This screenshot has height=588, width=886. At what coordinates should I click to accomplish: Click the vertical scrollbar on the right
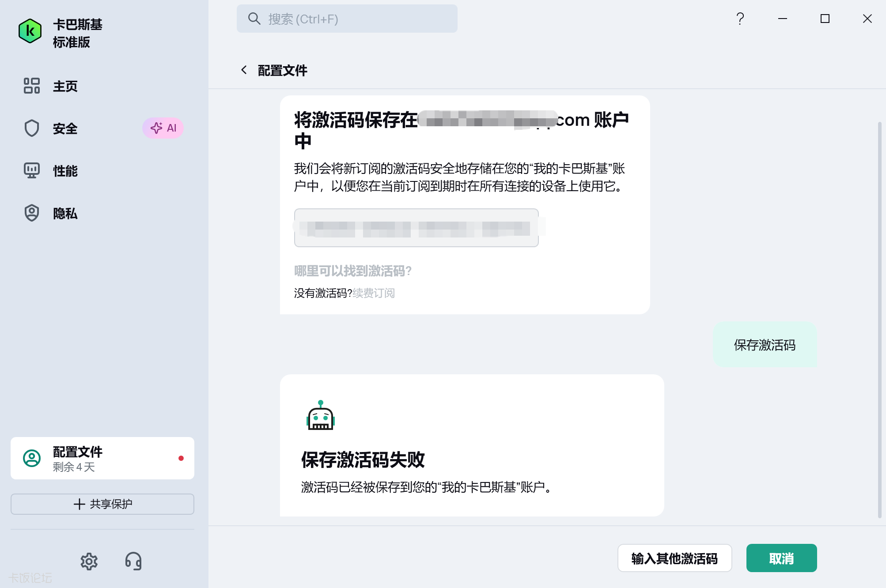pos(880,320)
